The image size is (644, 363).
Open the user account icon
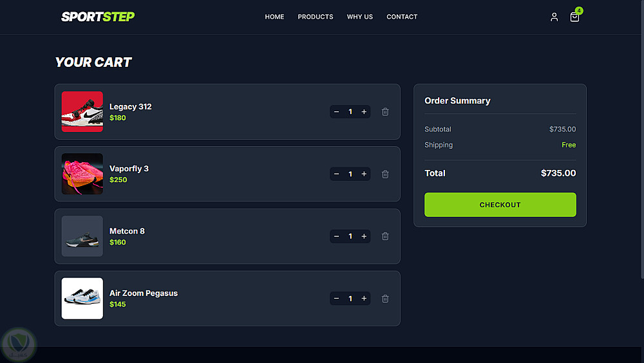554,17
